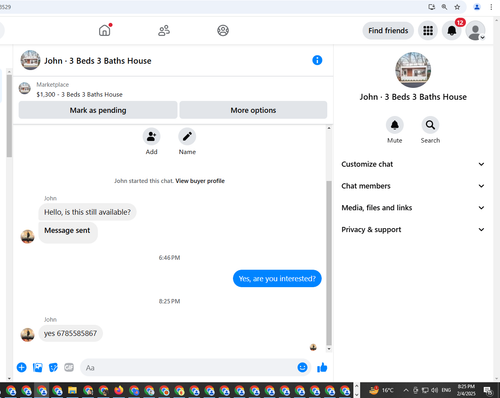Show hidden system tray icons chevron

pos(406,390)
